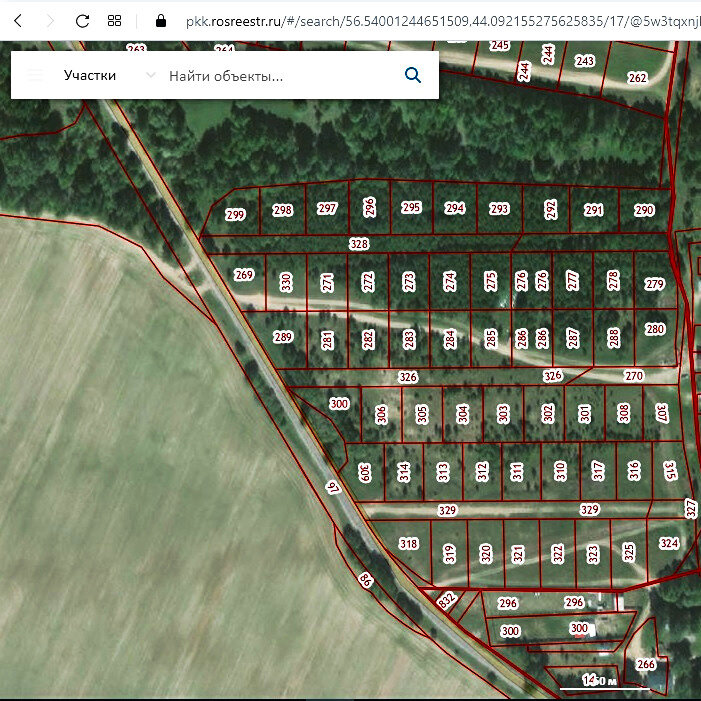The image size is (701, 701).
Task: Run search with the magnifier icon
Action: point(413,75)
